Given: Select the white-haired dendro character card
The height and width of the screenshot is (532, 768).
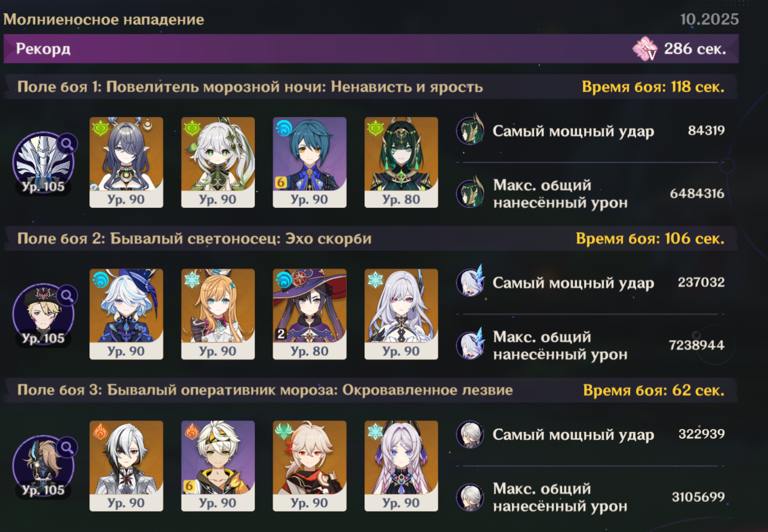Looking at the screenshot, I should tap(218, 162).
